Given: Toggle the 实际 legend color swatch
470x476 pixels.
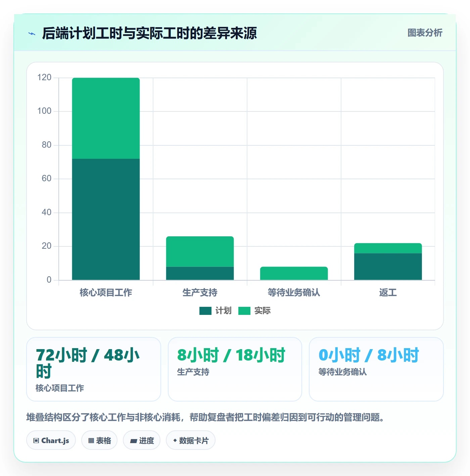Looking at the screenshot, I should coord(244,311).
